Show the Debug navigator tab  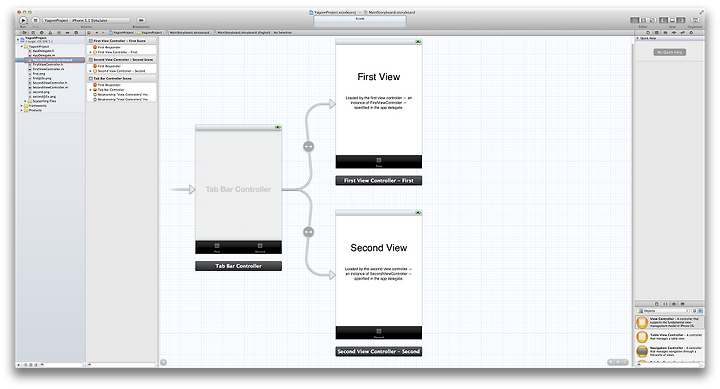point(59,33)
